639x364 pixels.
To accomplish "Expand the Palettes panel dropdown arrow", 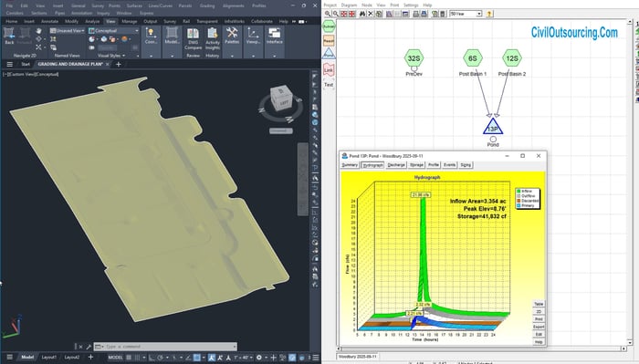I will 232,56.
